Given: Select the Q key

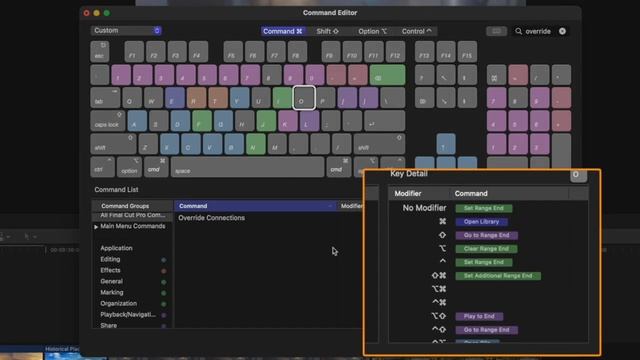Looking at the screenshot, I should point(132,98).
